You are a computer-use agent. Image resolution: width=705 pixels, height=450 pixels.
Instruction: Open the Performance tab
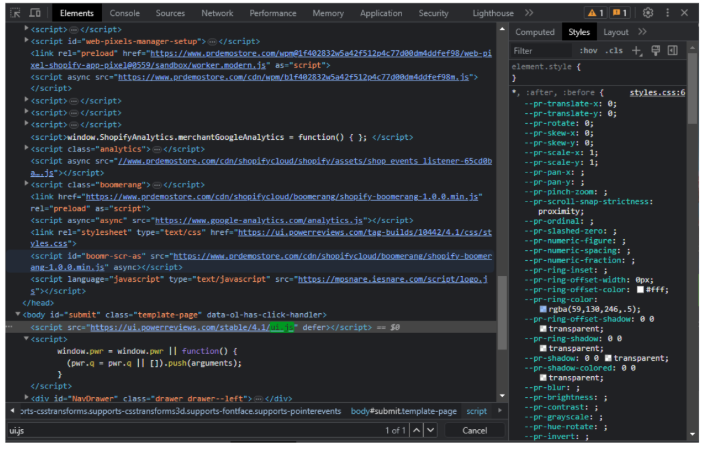(273, 13)
